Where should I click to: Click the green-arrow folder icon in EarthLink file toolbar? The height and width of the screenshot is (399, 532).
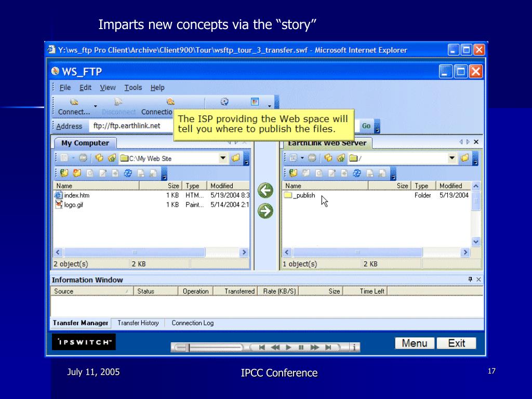coord(294,173)
